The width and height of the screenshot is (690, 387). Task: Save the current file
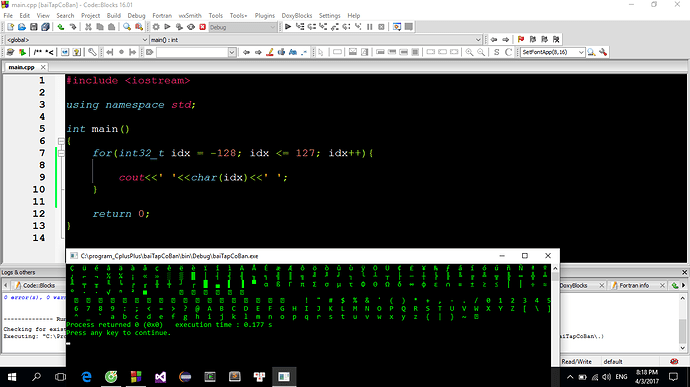point(33,27)
